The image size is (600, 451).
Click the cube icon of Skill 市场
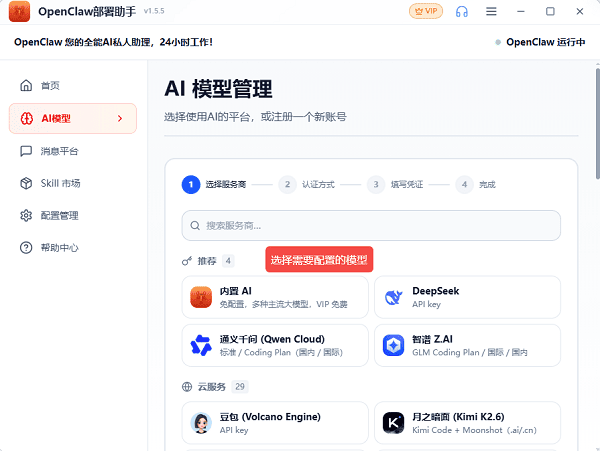click(26, 183)
